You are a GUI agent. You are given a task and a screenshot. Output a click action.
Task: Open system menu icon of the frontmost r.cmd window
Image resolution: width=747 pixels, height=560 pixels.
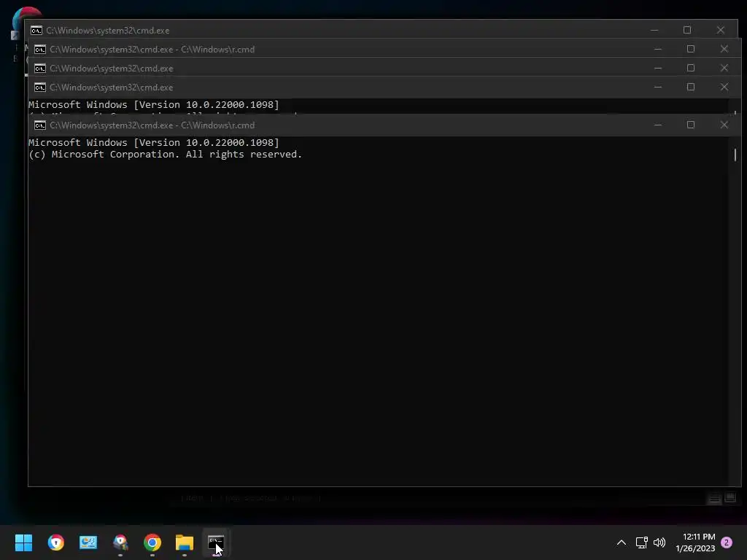[40, 125]
